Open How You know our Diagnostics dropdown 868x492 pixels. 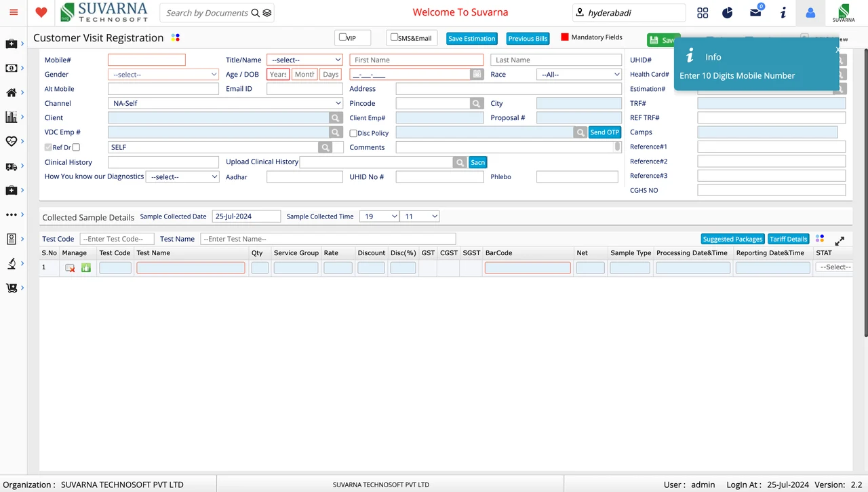tap(182, 176)
